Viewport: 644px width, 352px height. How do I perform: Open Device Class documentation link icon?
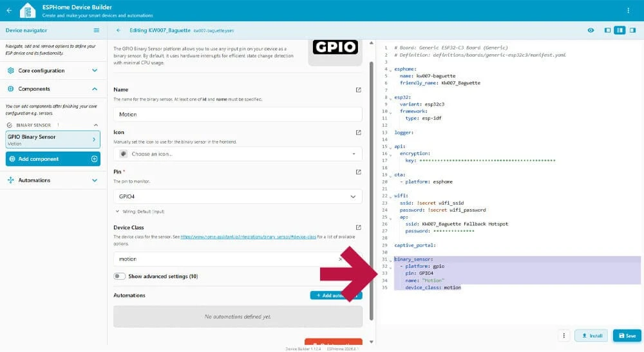(358, 227)
